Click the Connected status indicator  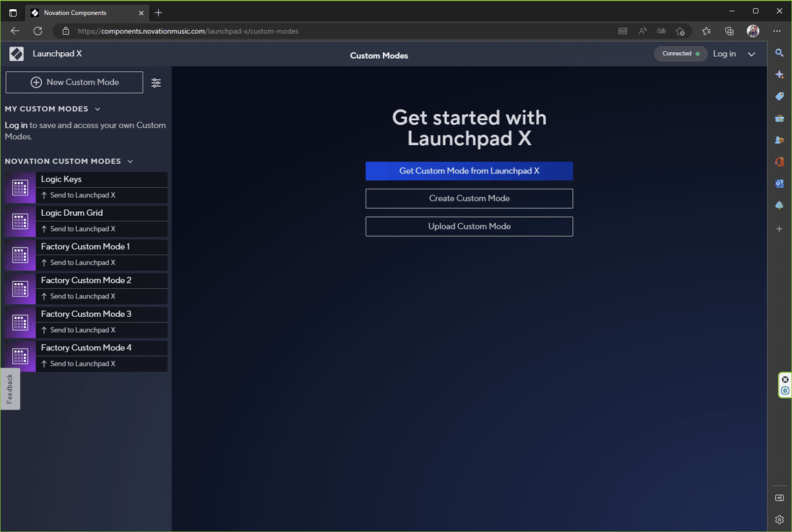[x=680, y=54]
